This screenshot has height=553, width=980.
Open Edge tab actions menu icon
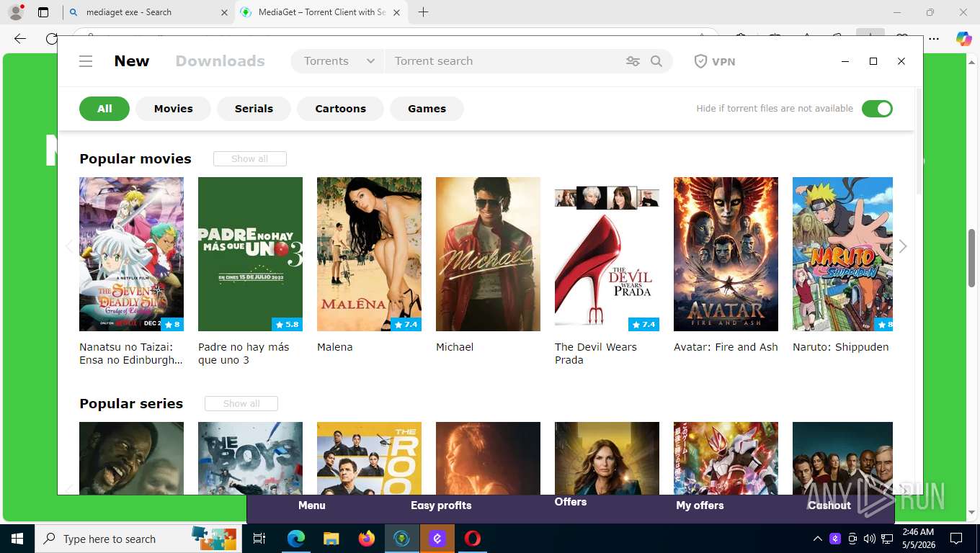coord(43,12)
